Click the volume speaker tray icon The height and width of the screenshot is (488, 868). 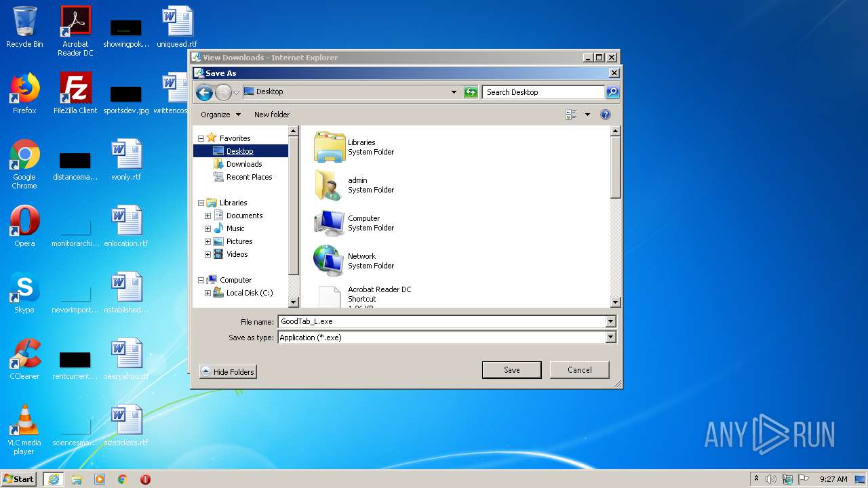point(771,479)
